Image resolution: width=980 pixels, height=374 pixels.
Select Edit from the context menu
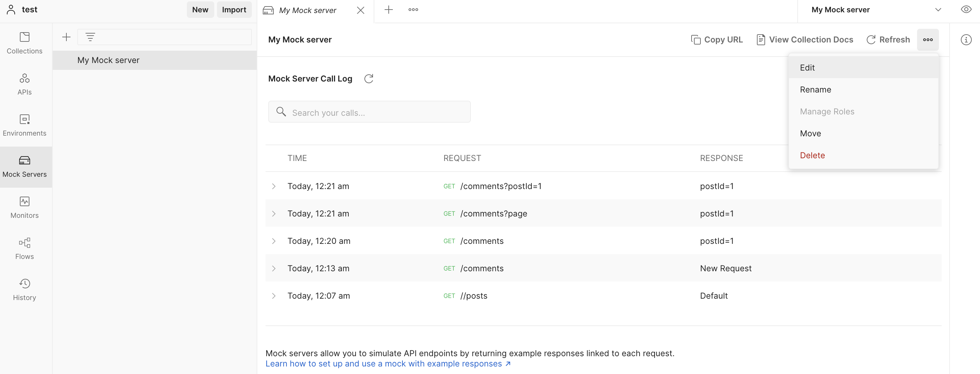[x=807, y=67]
